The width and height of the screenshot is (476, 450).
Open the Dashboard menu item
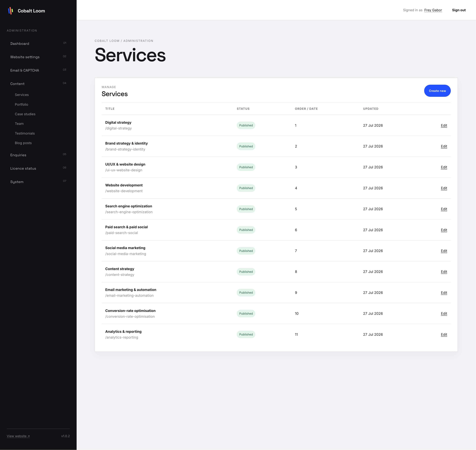pos(38,44)
